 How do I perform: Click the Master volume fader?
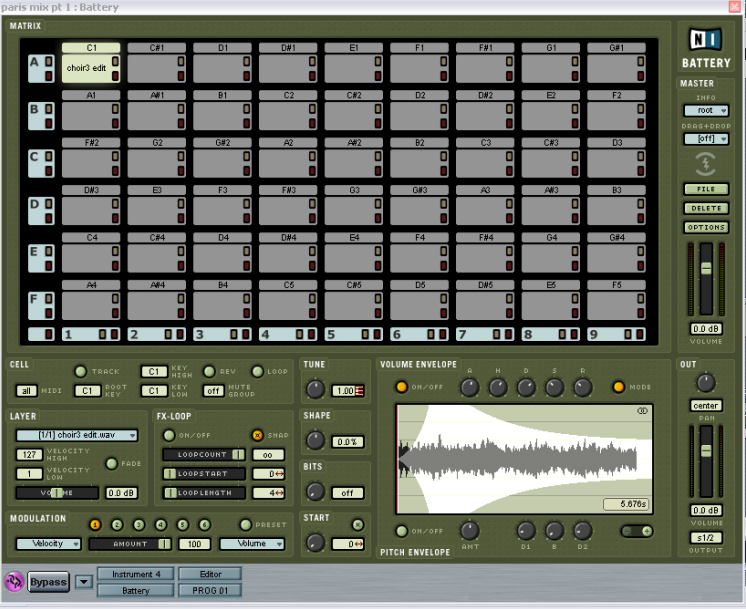click(706, 269)
